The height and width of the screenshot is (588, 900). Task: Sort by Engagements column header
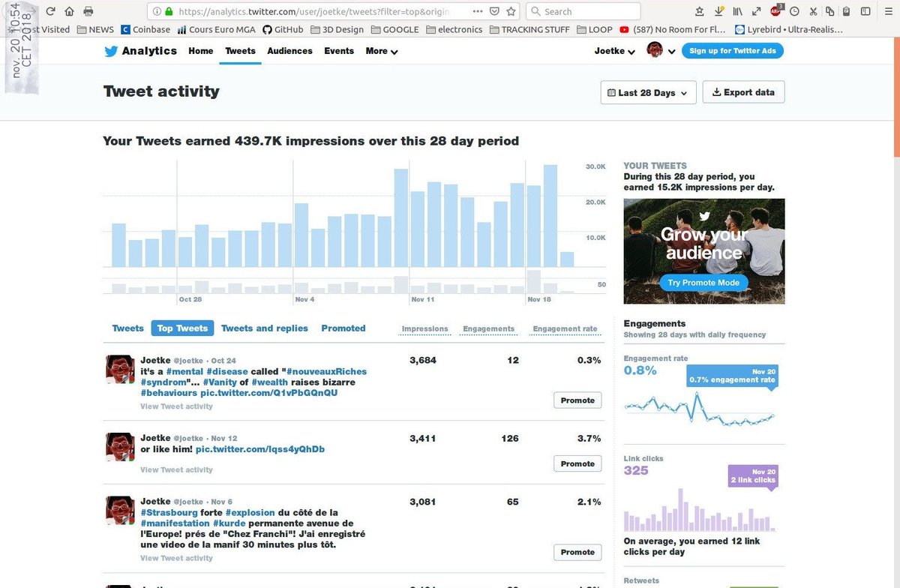(x=489, y=329)
